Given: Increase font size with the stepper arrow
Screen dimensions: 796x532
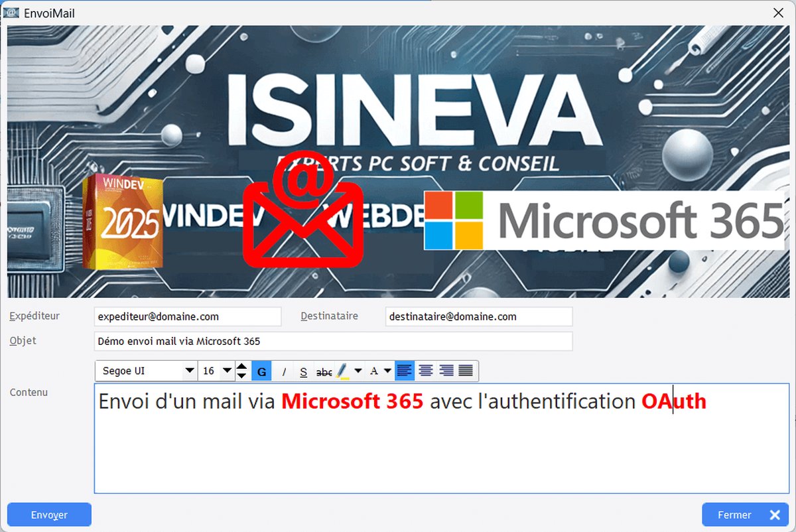Looking at the screenshot, I should (241, 366).
